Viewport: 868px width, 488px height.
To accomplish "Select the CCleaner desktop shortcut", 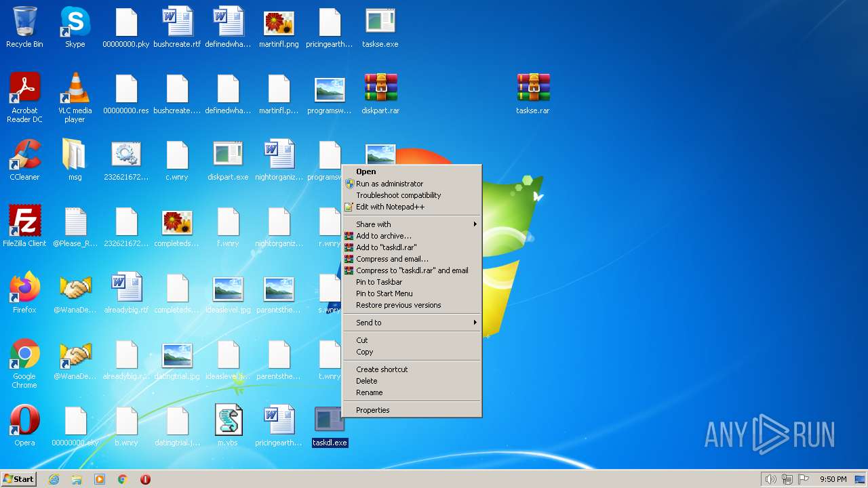I will click(24, 160).
